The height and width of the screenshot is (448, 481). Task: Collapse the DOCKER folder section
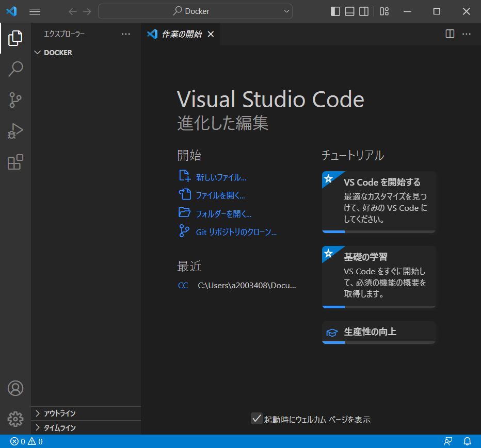86,53
